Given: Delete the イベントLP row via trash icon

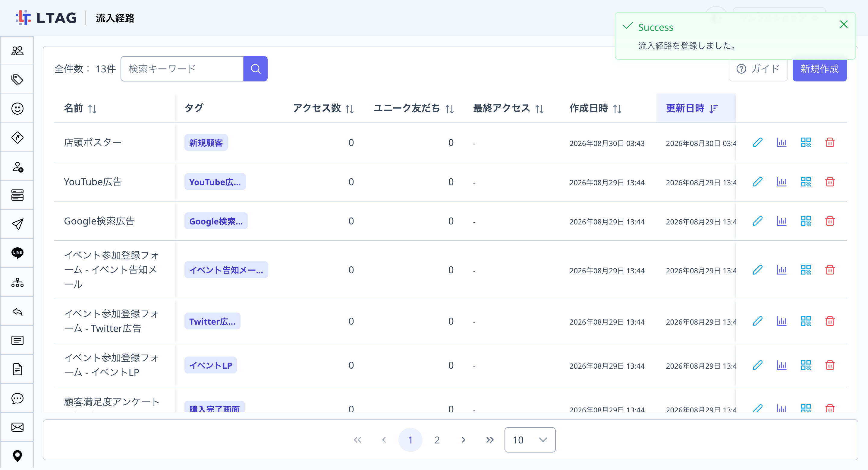Looking at the screenshot, I should click(x=830, y=365).
